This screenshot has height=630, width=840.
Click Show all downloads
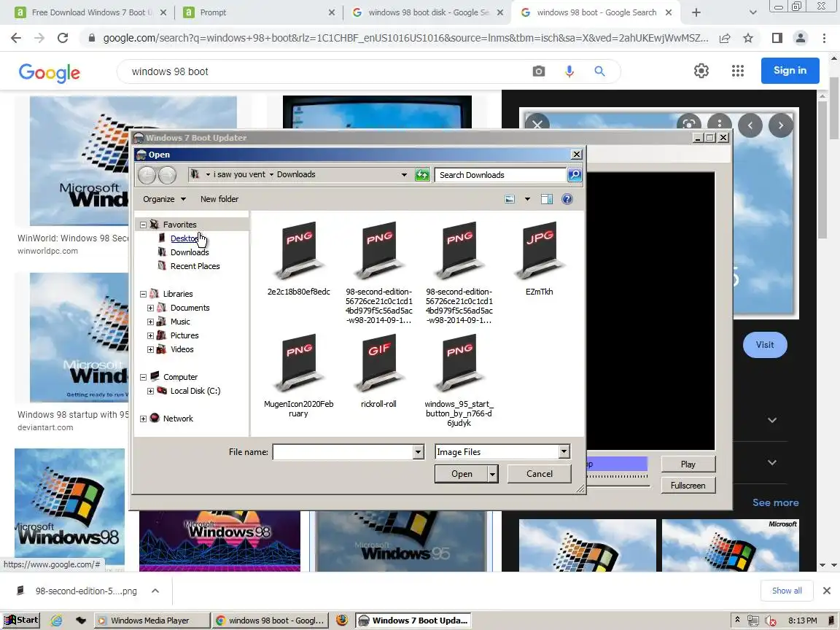[x=787, y=591]
